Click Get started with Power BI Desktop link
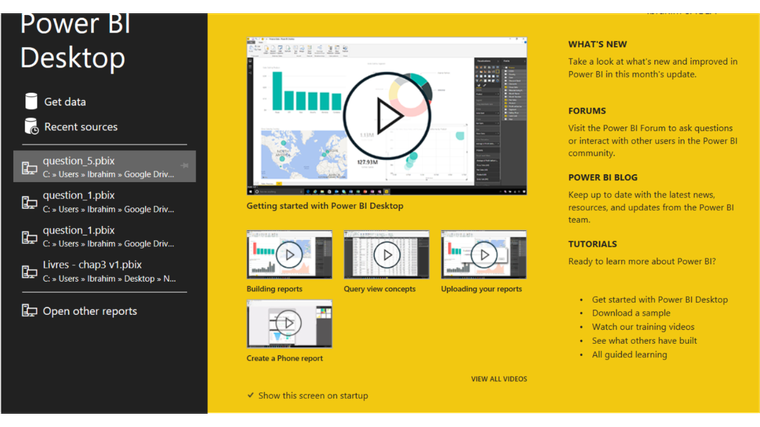 [x=660, y=300]
